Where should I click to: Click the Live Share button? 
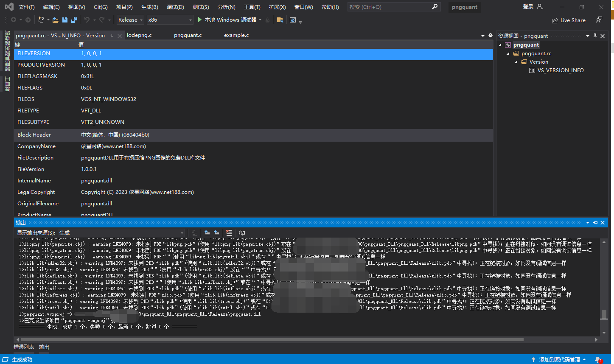click(569, 20)
